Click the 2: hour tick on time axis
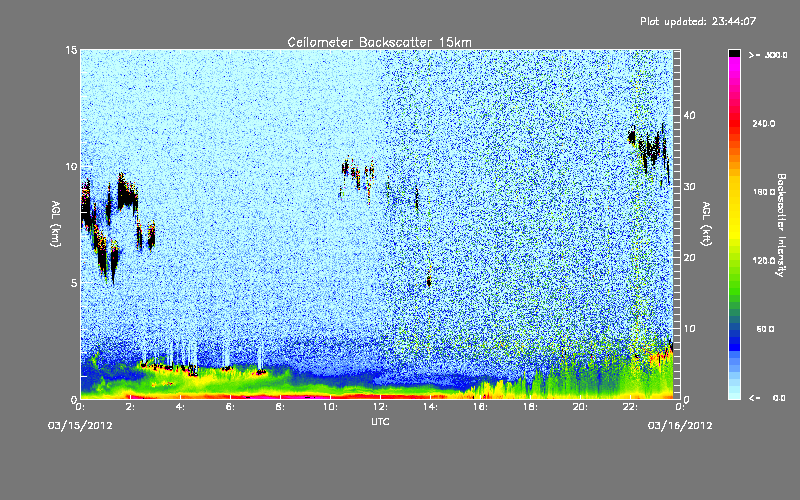 pyautogui.click(x=130, y=407)
